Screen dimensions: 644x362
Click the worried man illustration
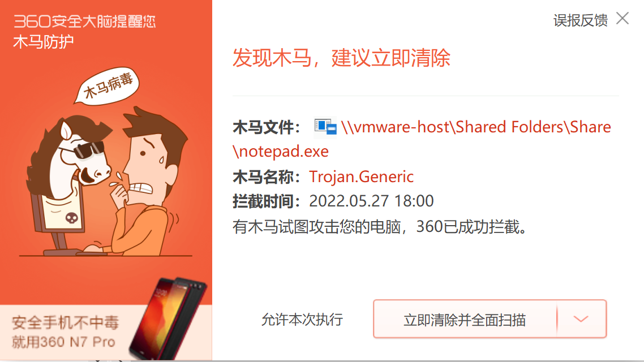click(148, 180)
